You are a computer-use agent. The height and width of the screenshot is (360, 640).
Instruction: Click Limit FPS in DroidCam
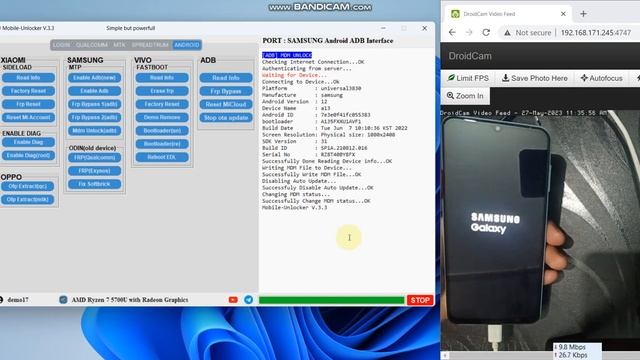(468, 78)
